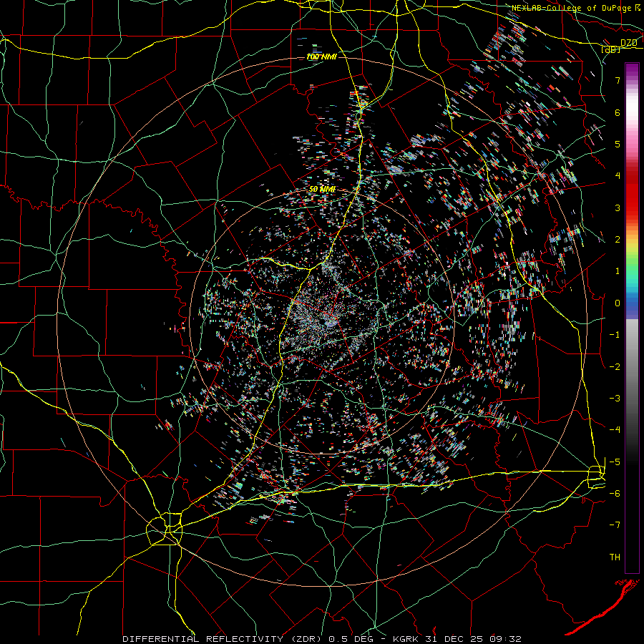The height and width of the screenshot is (644, 644).
Task: Click the -6 value on color scale
Action: pyautogui.click(x=615, y=494)
